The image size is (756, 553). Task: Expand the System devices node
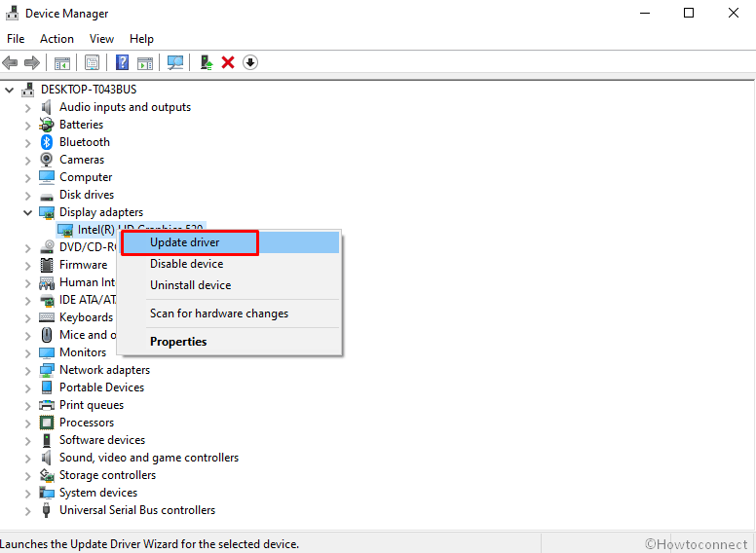(x=28, y=494)
